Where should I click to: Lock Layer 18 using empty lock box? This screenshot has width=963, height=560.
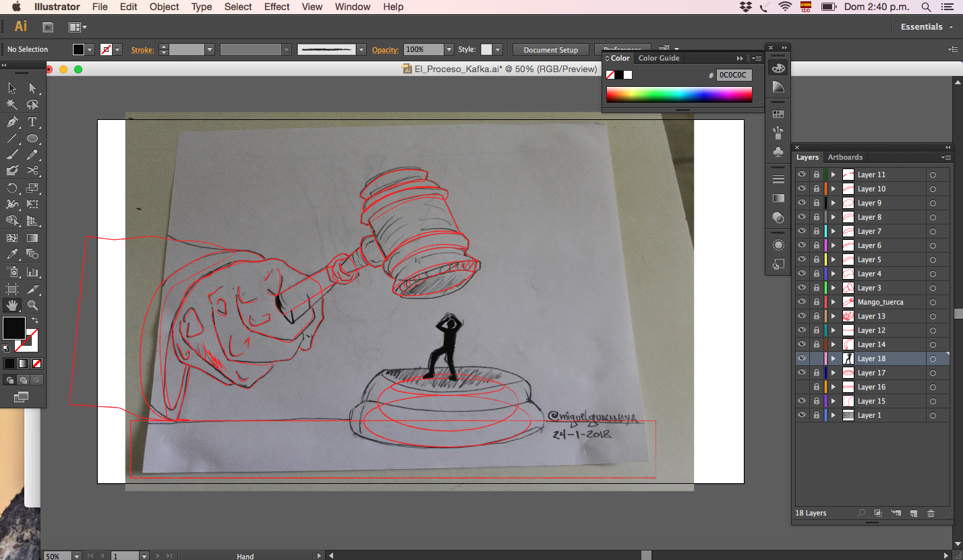tap(817, 359)
